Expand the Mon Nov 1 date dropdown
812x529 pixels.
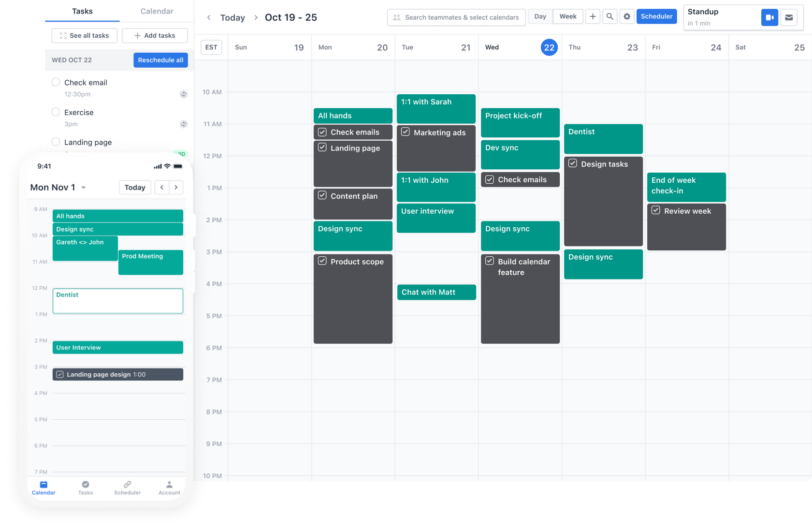pos(84,188)
